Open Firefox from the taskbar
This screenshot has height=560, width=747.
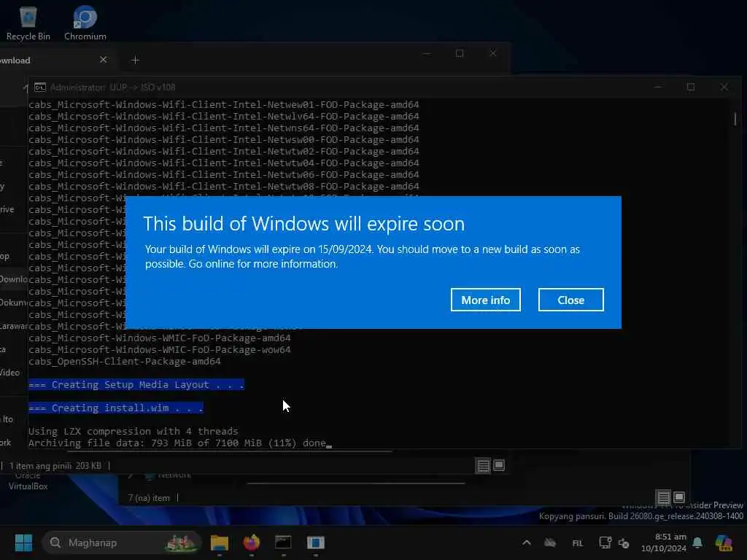[252, 542]
